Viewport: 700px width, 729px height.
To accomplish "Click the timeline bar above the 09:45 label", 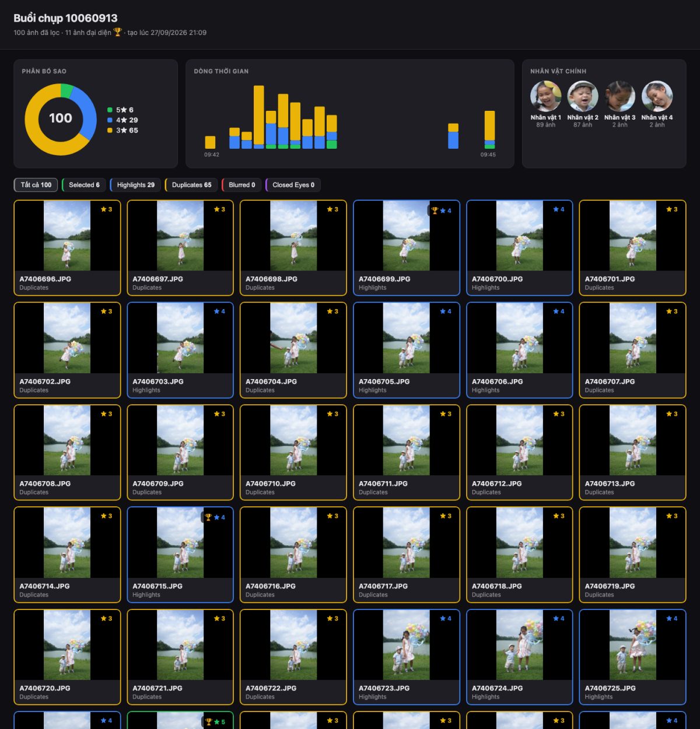I will click(490, 129).
